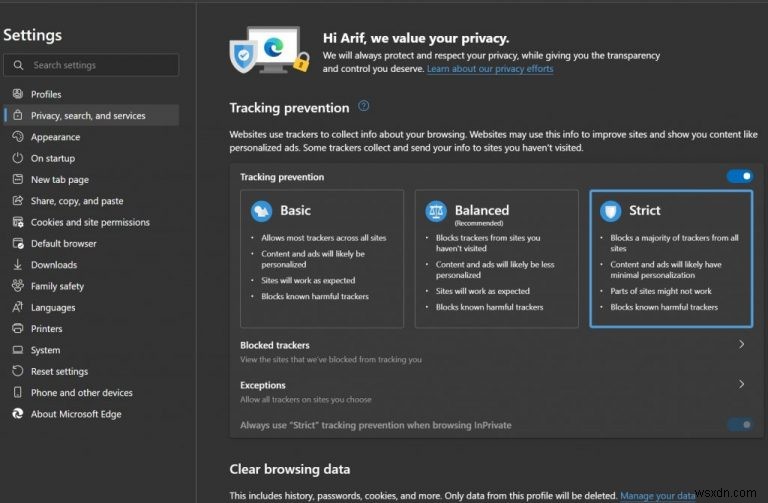Click the Reset settings icon

click(x=18, y=371)
